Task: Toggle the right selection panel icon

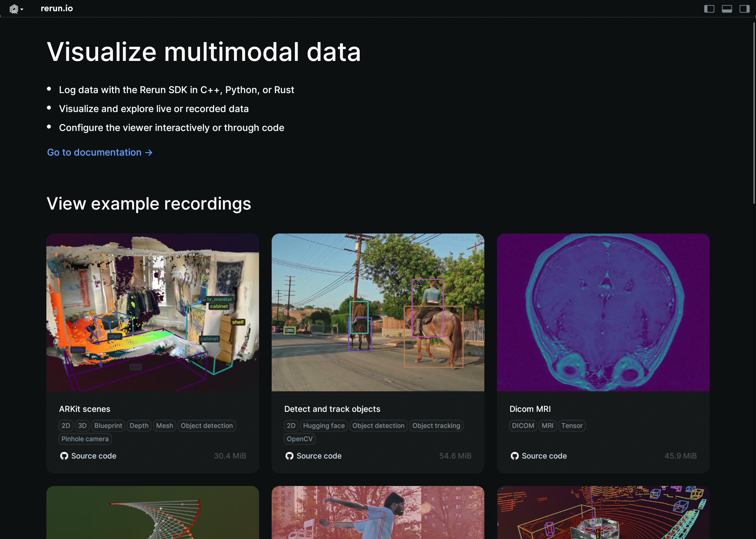Action: click(x=744, y=9)
